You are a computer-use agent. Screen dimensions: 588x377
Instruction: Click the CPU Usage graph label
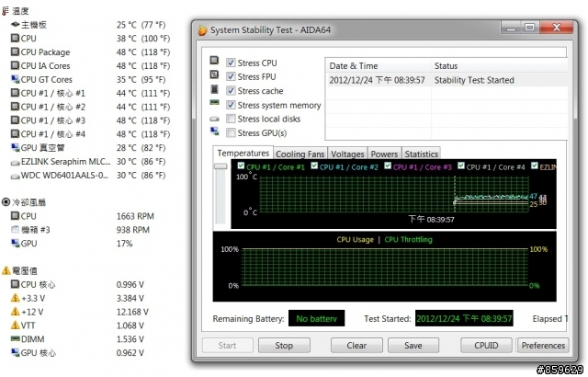pyautogui.click(x=356, y=239)
